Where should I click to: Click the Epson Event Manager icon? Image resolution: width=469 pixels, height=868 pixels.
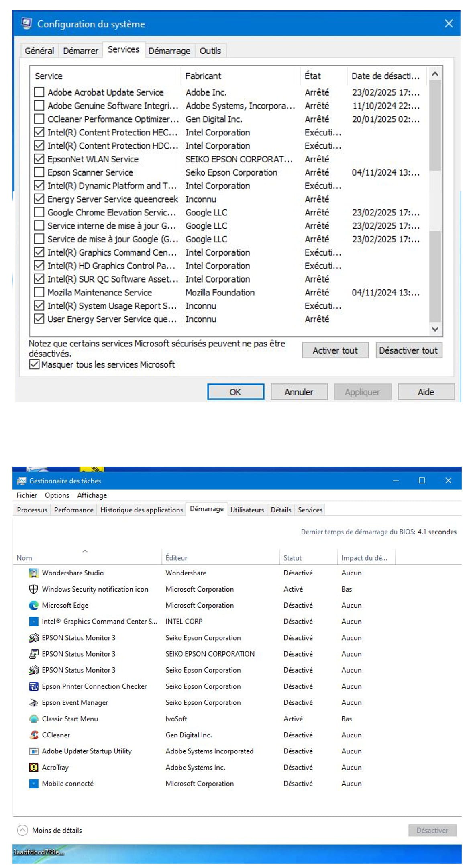tap(34, 702)
